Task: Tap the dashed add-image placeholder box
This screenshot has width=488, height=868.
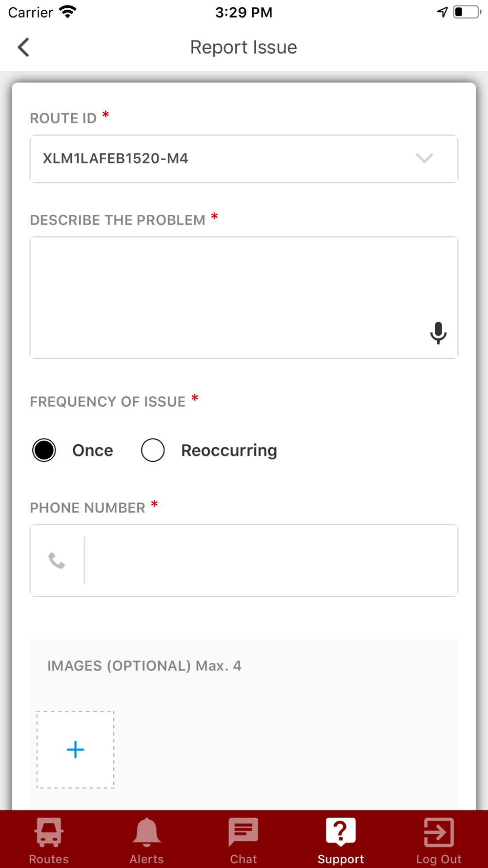Action: (x=76, y=749)
